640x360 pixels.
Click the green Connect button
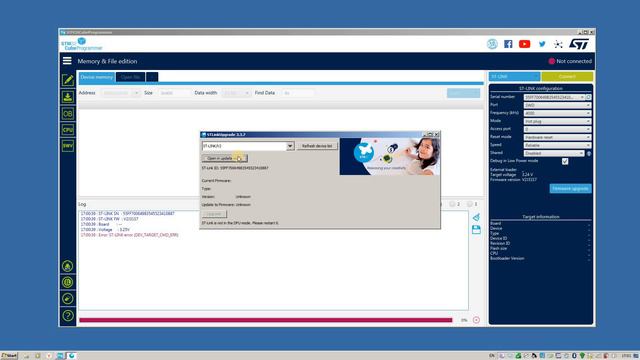(x=567, y=77)
